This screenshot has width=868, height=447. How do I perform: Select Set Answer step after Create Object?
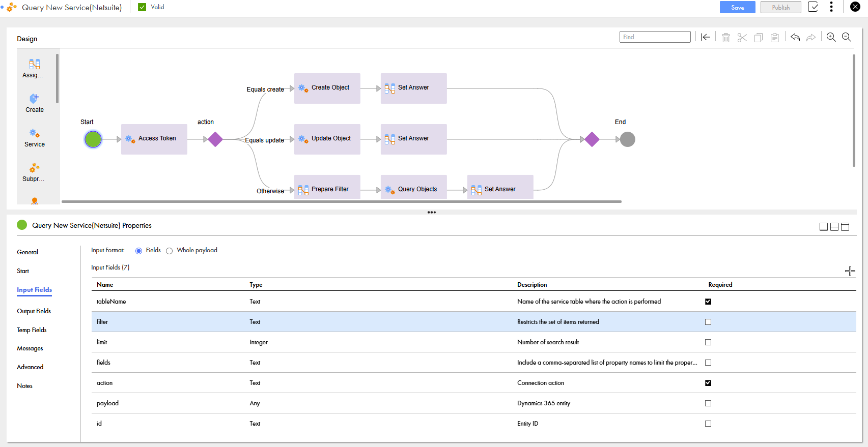414,88
